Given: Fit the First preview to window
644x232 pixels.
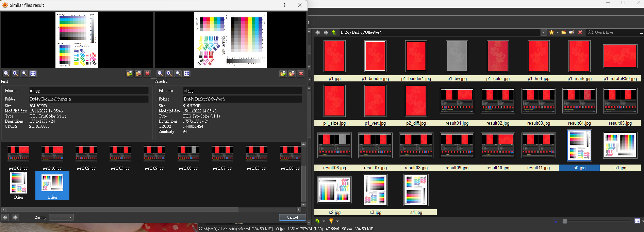Looking at the screenshot, I should pos(33,73).
